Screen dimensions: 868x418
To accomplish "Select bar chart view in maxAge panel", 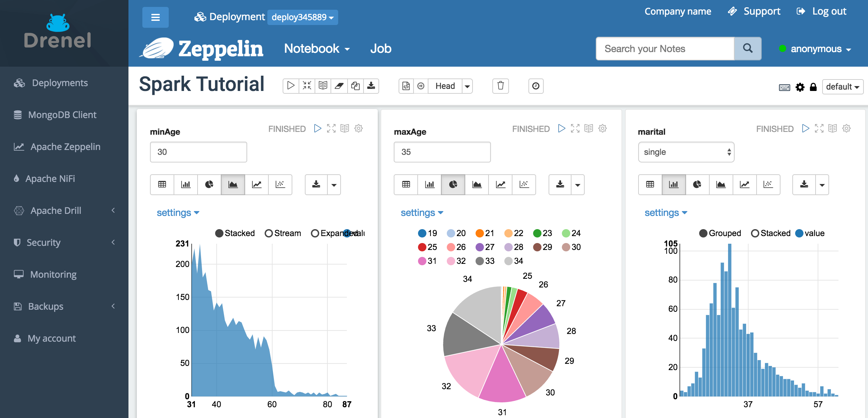I will click(x=430, y=184).
